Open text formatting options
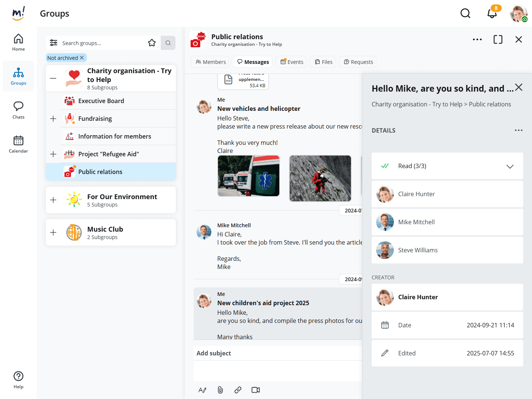 click(x=202, y=390)
